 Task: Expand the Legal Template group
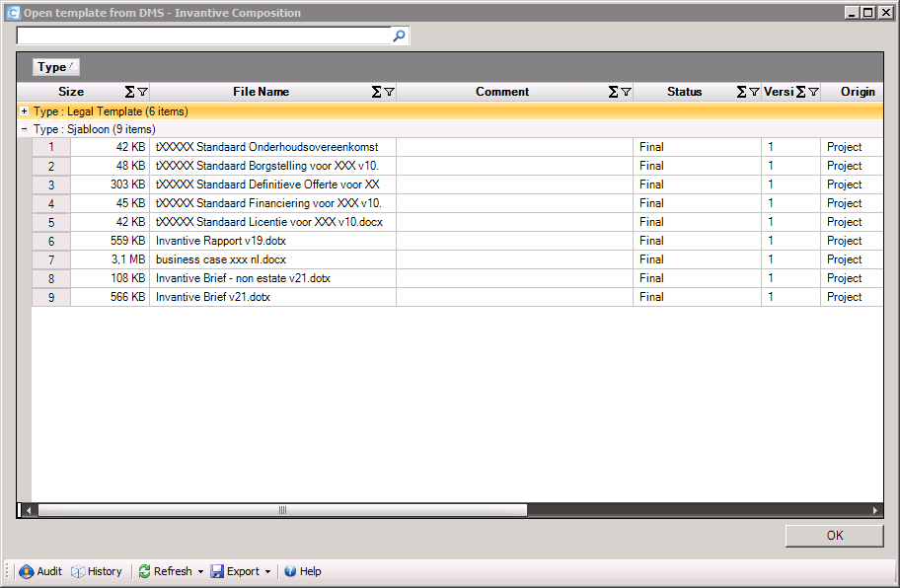tap(24, 111)
